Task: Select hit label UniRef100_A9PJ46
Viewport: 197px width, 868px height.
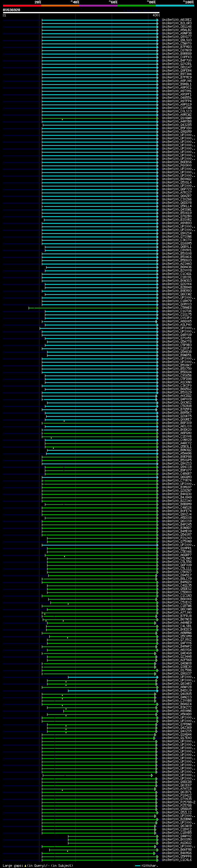Action: tap(176, 81)
